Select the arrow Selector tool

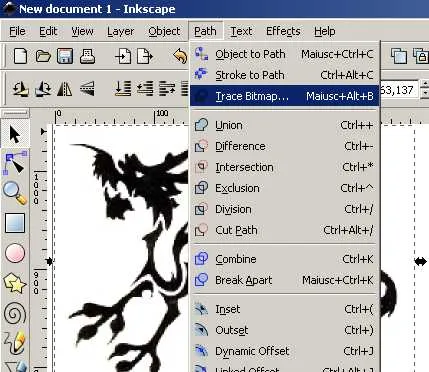(15, 134)
